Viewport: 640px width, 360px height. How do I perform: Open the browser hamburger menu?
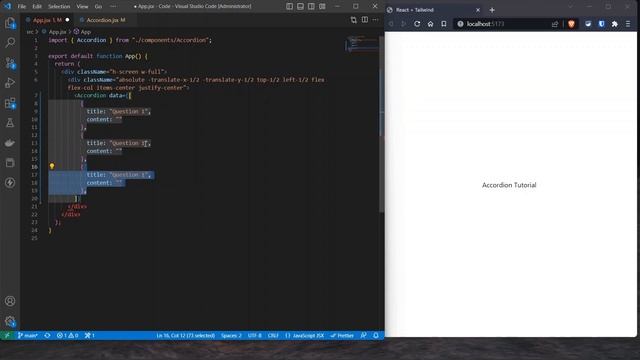(x=628, y=24)
